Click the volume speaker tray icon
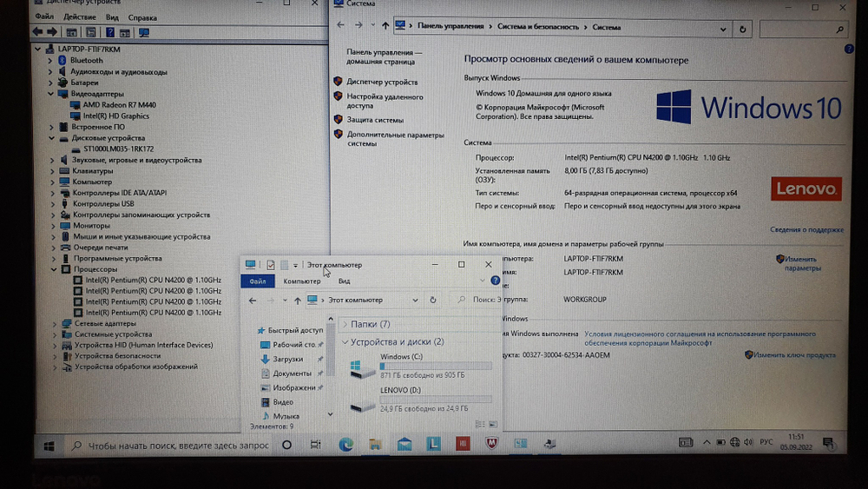868x489 pixels. point(748,442)
